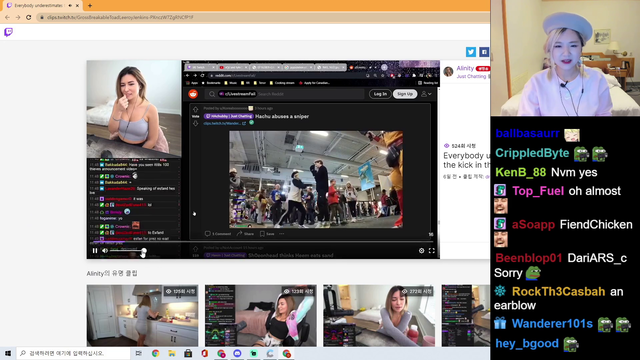Open Microsoft Office from the taskbar

pos(204,353)
